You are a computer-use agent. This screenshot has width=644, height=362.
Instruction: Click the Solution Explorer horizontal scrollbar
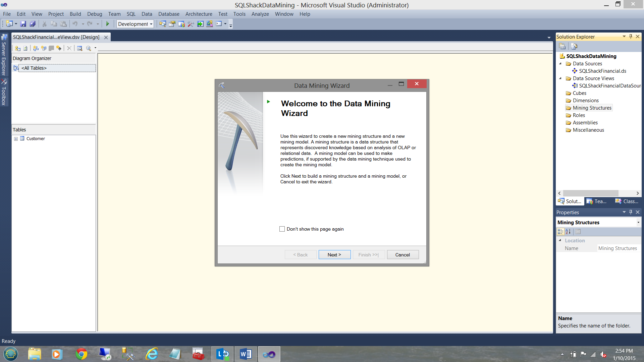click(590, 193)
